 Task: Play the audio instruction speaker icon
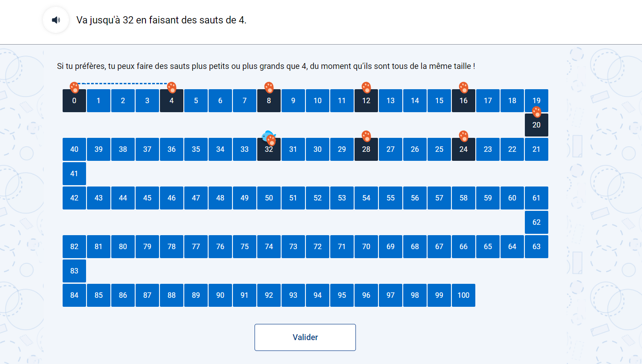tap(56, 20)
